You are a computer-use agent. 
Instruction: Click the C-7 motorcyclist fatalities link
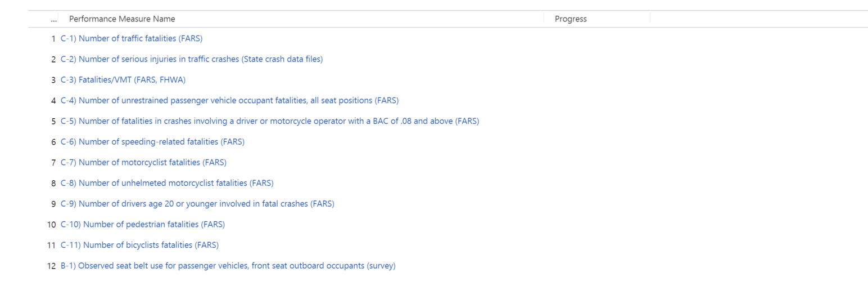click(143, 163)
